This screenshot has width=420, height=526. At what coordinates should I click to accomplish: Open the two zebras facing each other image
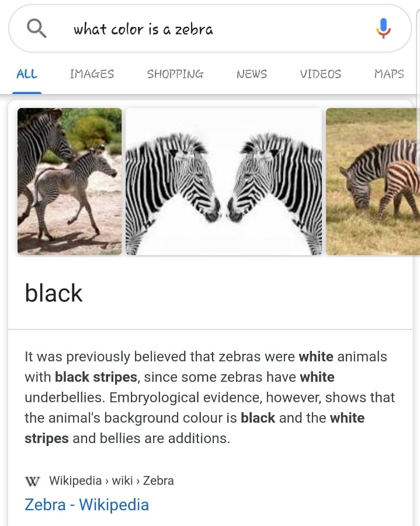pos(224,182)
